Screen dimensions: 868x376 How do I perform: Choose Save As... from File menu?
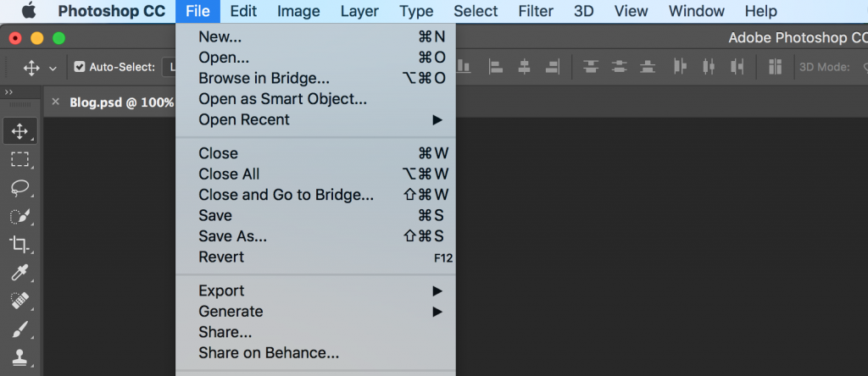point(232,236)
